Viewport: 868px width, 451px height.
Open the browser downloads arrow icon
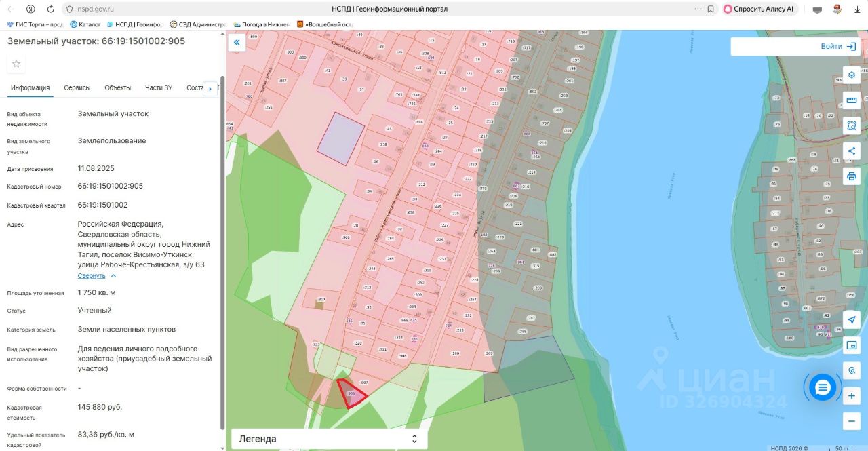point(859,9)
